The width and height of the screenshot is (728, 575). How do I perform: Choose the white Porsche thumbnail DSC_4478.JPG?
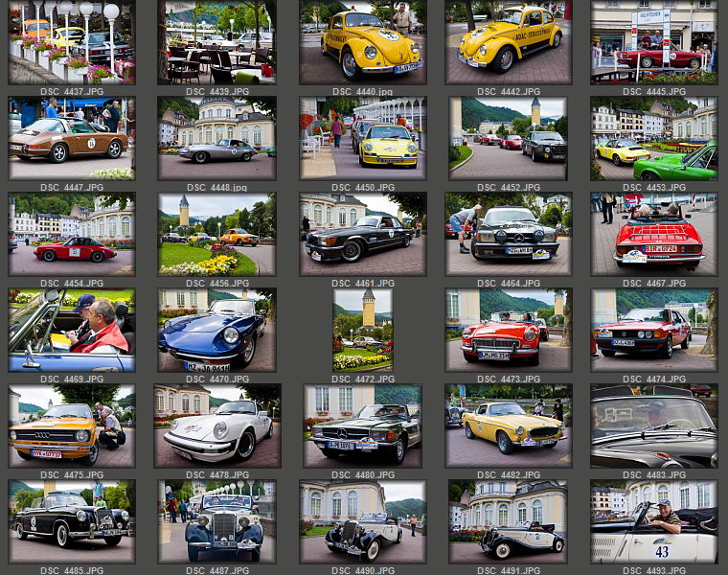[216, 425]
